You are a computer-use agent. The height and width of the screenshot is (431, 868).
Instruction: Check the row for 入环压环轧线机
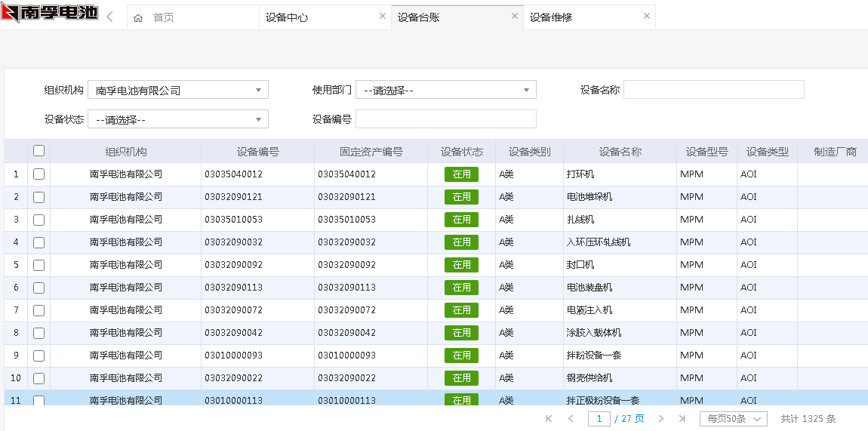point(38,242)
